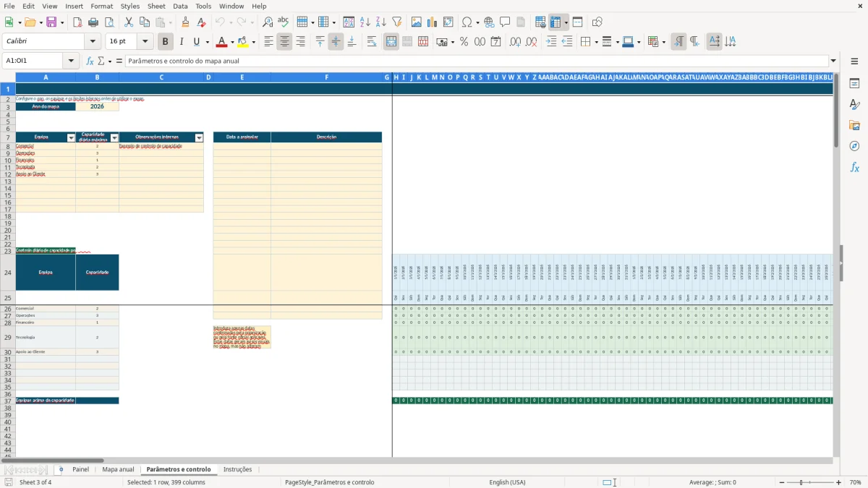Toggle bold formatting
The height and width of the screenshot is (488, 868).
[166, 42]
